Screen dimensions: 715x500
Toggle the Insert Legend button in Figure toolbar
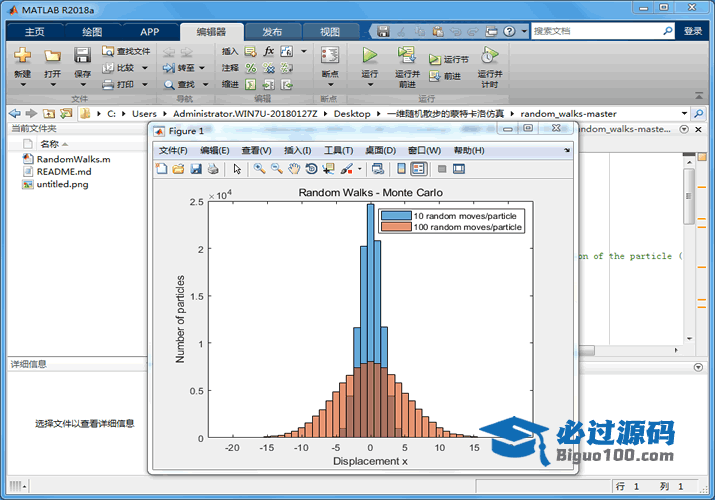click(x=419, y=169)
